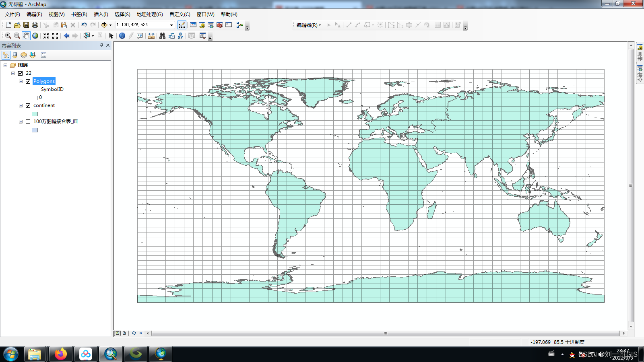The image size is (644, 362).
Task: Open the 视图(V) menu
Action: (x=56, y=14)
